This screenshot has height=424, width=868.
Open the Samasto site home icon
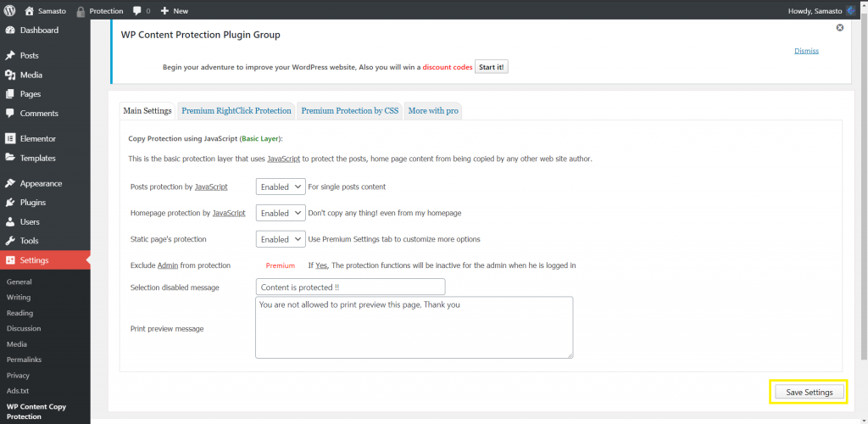[30, 10]
